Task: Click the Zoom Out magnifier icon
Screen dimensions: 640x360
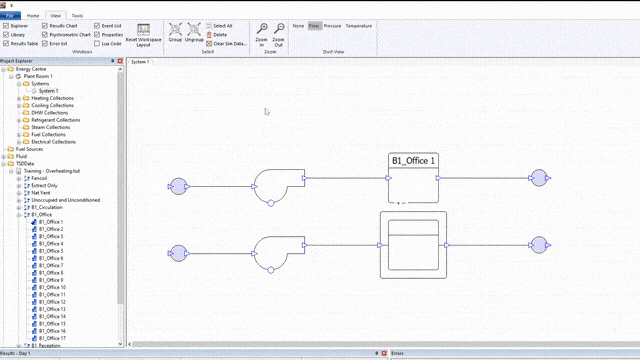Action: coord(279,29)
